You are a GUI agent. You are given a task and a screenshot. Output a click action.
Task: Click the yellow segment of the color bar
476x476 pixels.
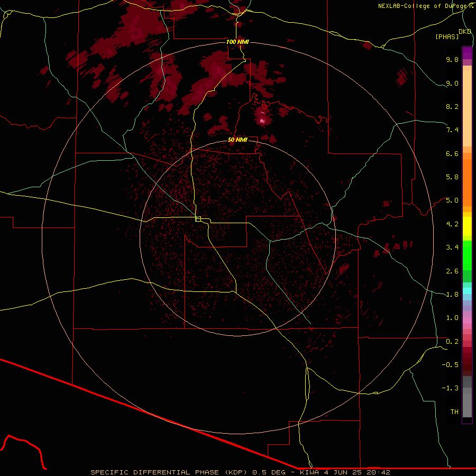coord(467,226)
